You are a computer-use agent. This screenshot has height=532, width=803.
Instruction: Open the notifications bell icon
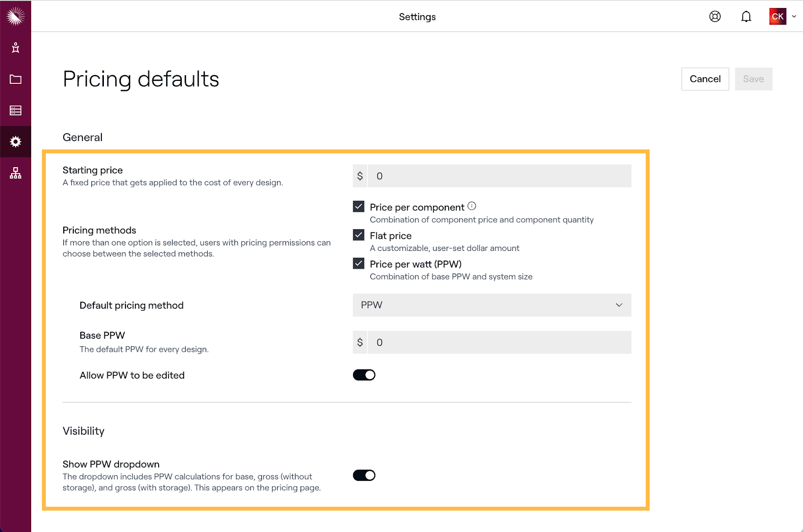coord(746,17)
